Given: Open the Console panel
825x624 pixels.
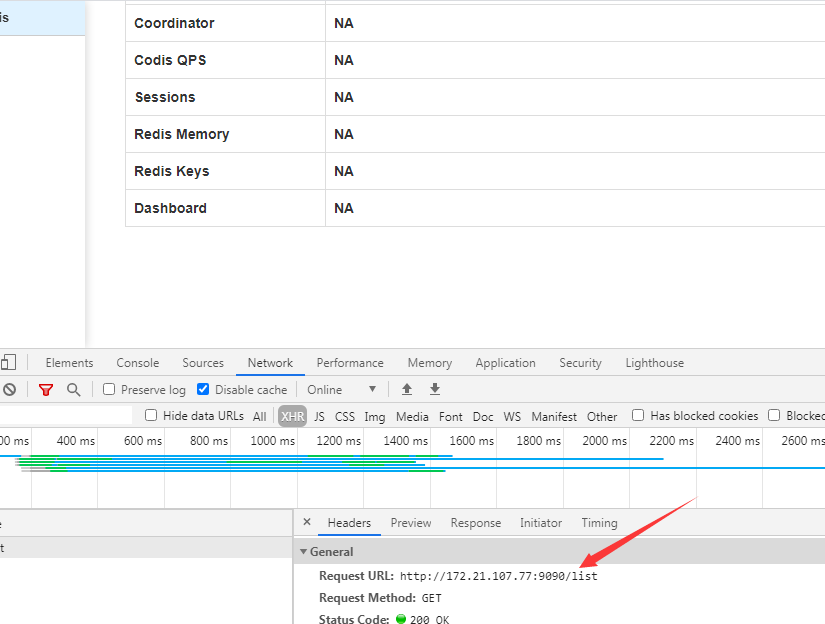Looking at the screenshot, I should tap(137, 363).
